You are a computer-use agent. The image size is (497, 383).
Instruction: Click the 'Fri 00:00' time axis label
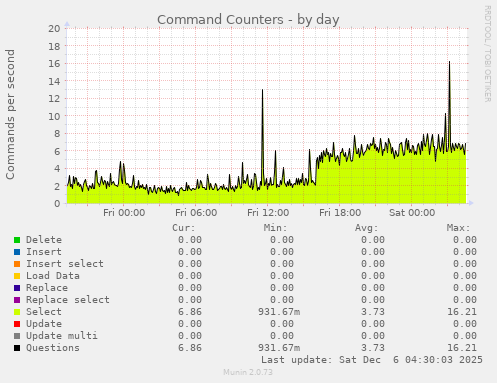tap(124, 213)
